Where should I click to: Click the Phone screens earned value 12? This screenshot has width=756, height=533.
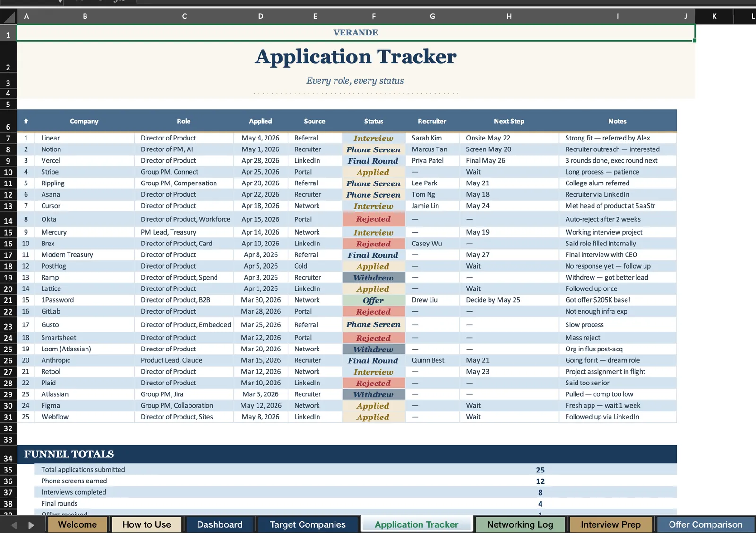click(x=540, y=481)
